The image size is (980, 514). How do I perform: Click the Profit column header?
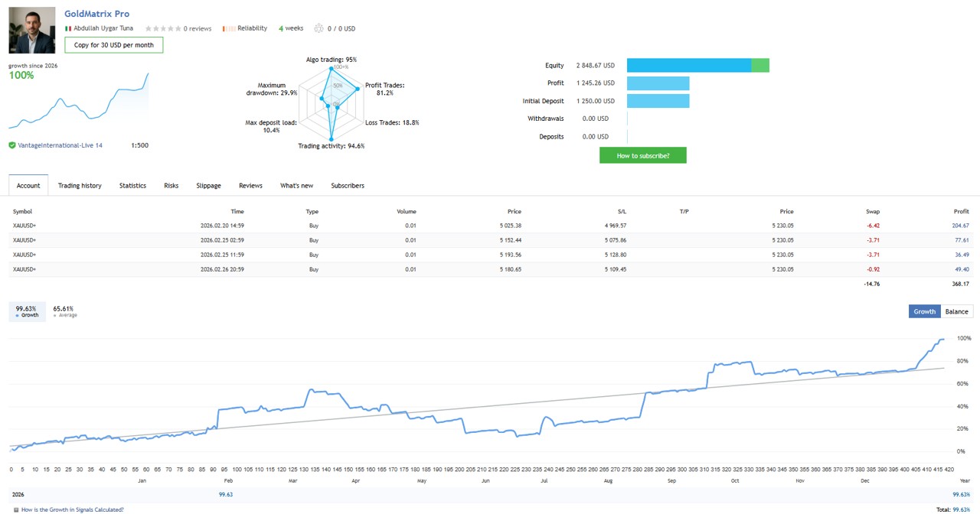tap(961, 211)
